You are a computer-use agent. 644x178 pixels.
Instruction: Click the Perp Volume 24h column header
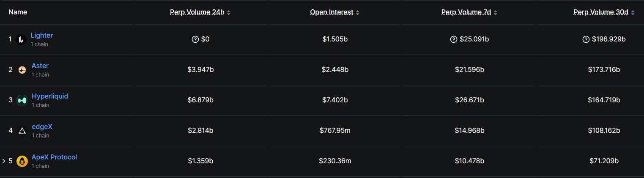tap(197, 12)
